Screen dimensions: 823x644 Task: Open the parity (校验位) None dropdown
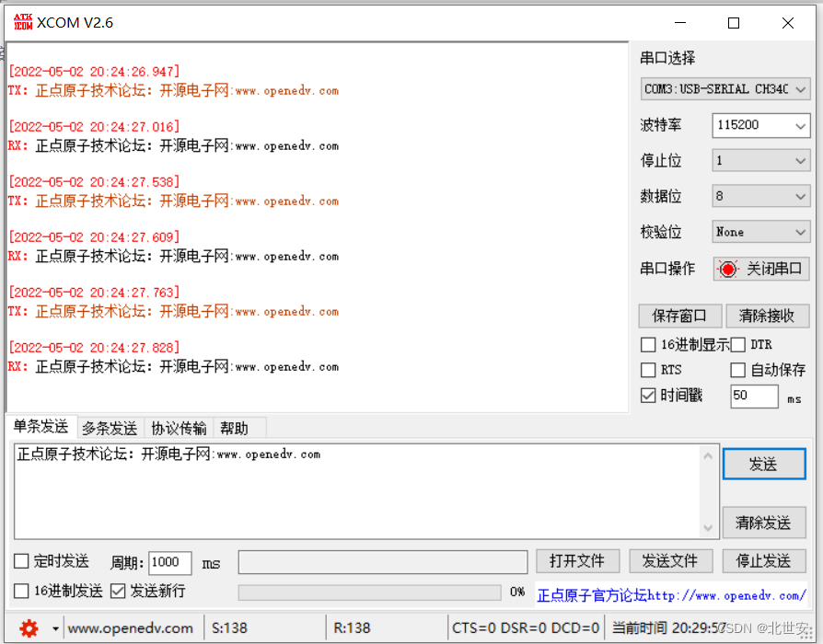(760, 232)
